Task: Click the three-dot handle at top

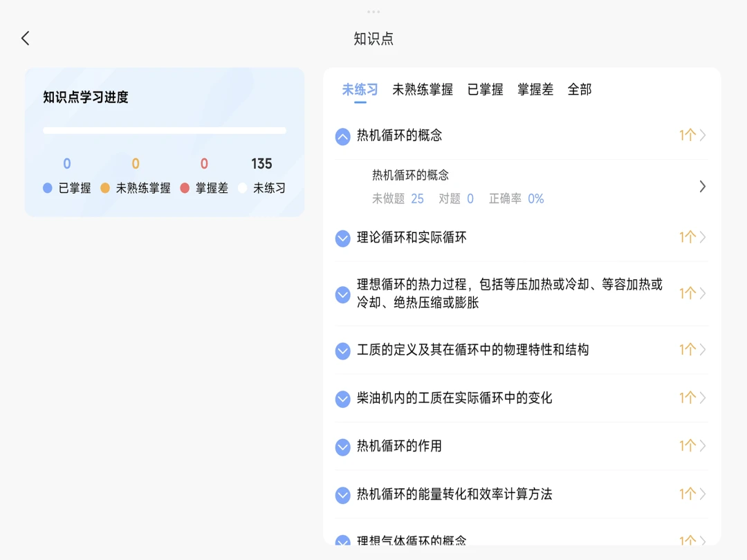Action: pos(373,12)
